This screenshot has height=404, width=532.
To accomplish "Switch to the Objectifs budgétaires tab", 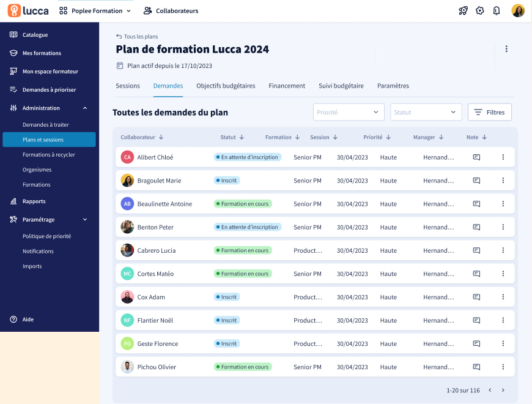I will (226, 86).
